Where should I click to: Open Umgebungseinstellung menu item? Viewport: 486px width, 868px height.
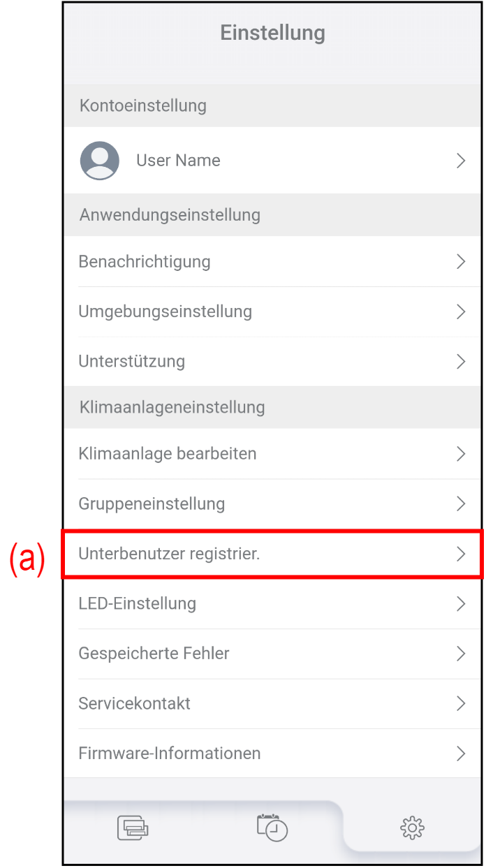click(165, 311)
